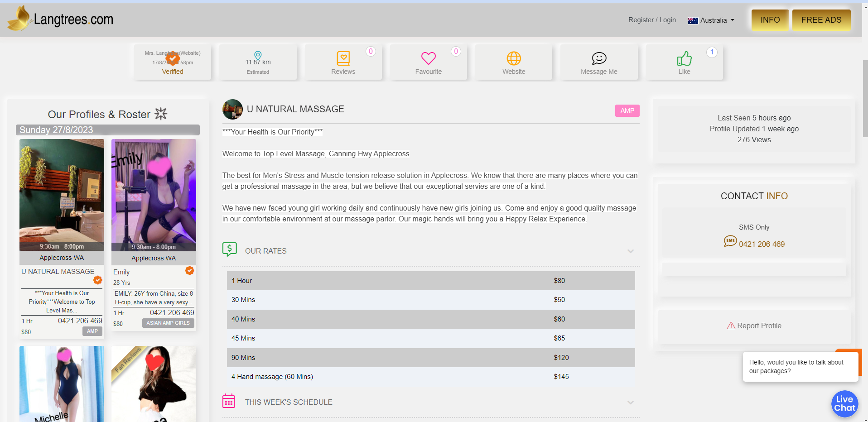
Task: Select the 4 Hand massage rate row
Action: (x=431, y=377)
